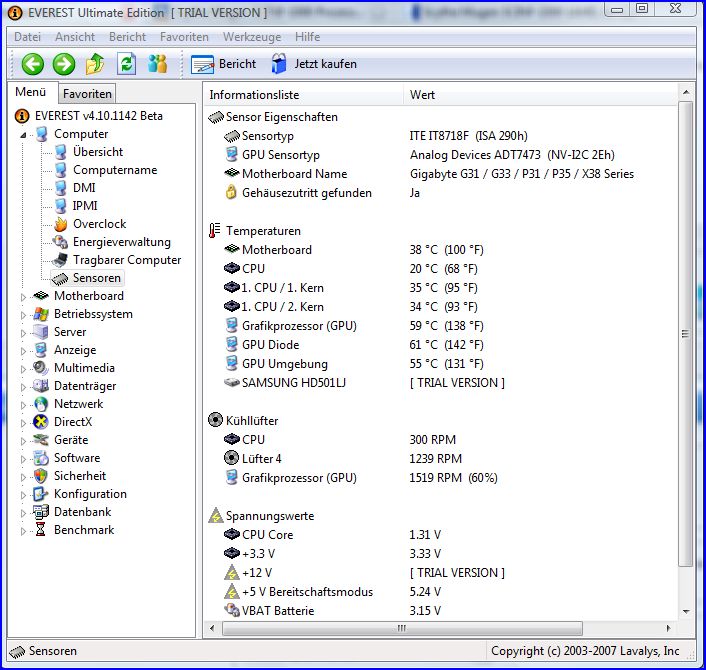
Task: Click the Netzwerk globe icon
Action: 41,404
